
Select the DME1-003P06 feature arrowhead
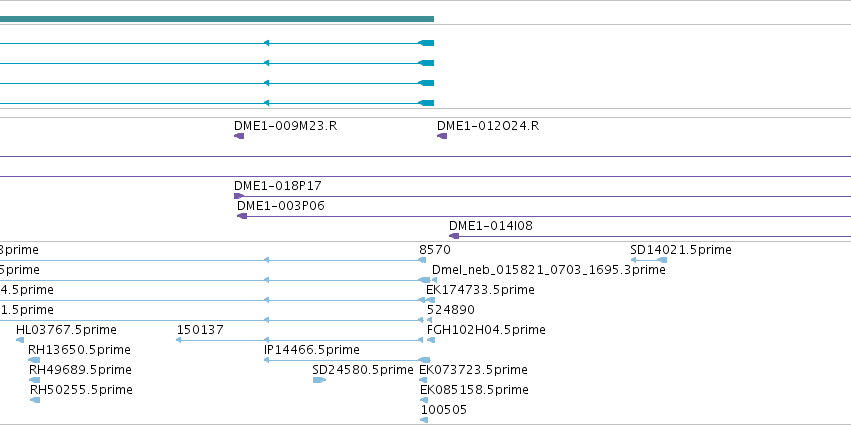point(242,216)
